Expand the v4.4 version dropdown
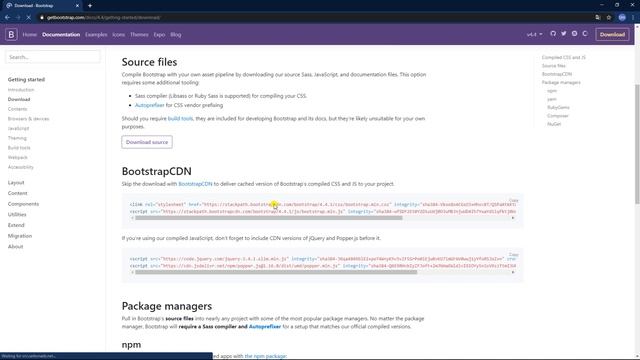The width and height of the screenshot is (640, 360). (x=534, y=35)
